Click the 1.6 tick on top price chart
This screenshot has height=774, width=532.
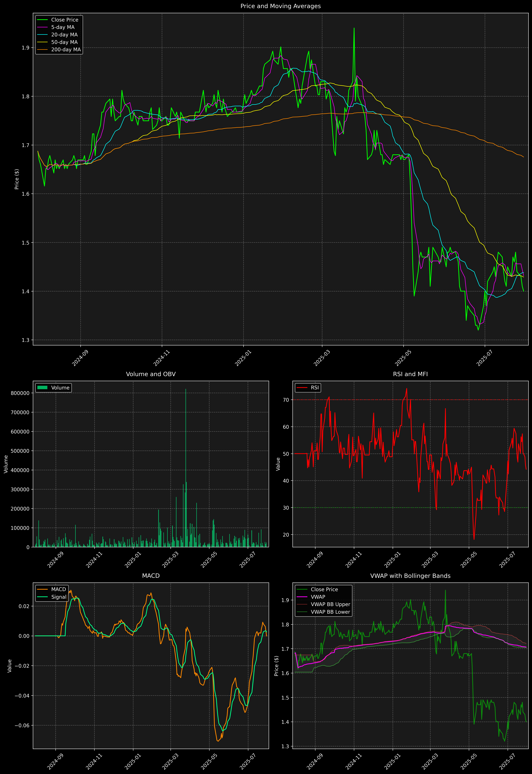click(x=26, y=194)
